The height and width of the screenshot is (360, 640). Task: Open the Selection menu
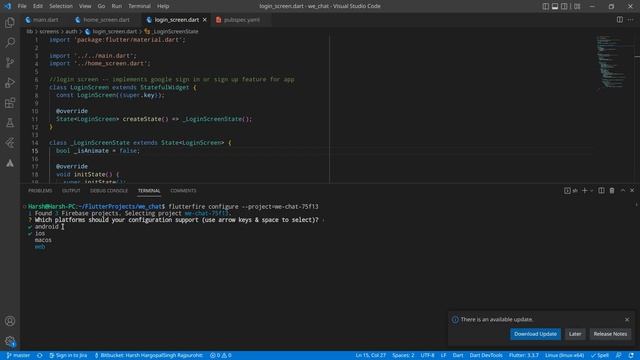[61, 6]
